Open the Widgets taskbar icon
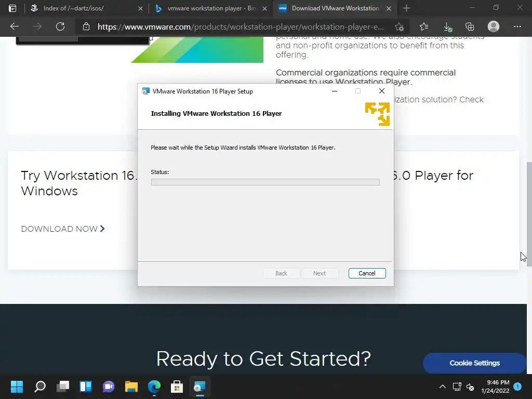The image size is (532, 399). pyautogui.click(x=86, y=387)
